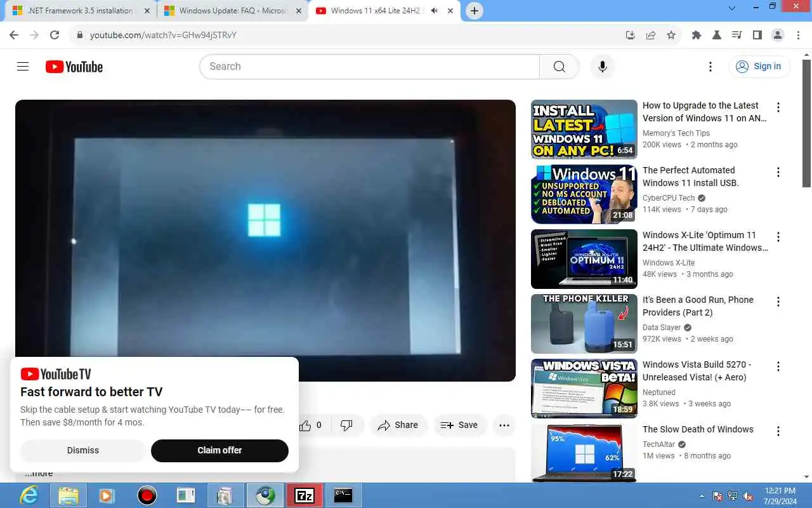This screenshot has width=812, height=508.
Task: Click the Memory's Tech Tips channel name
Action: [x=676, y=133]
